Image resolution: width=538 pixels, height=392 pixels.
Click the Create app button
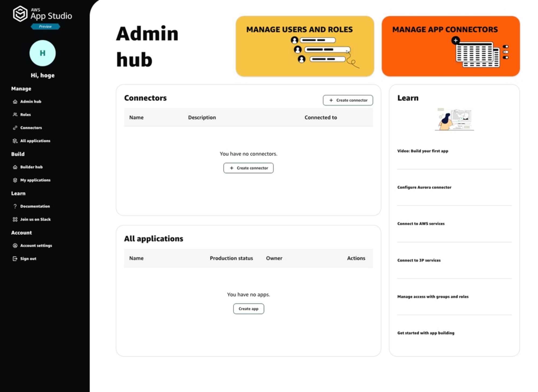249,309
